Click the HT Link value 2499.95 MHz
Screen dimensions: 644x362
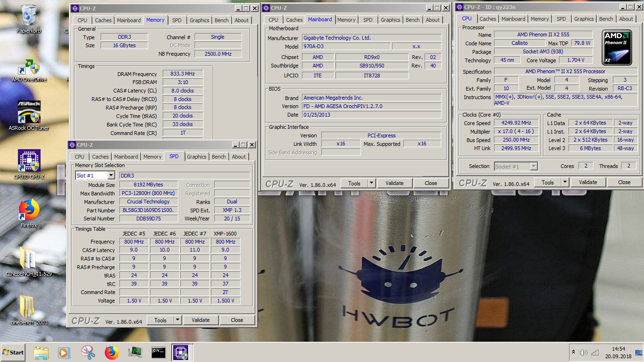[517, 148]
